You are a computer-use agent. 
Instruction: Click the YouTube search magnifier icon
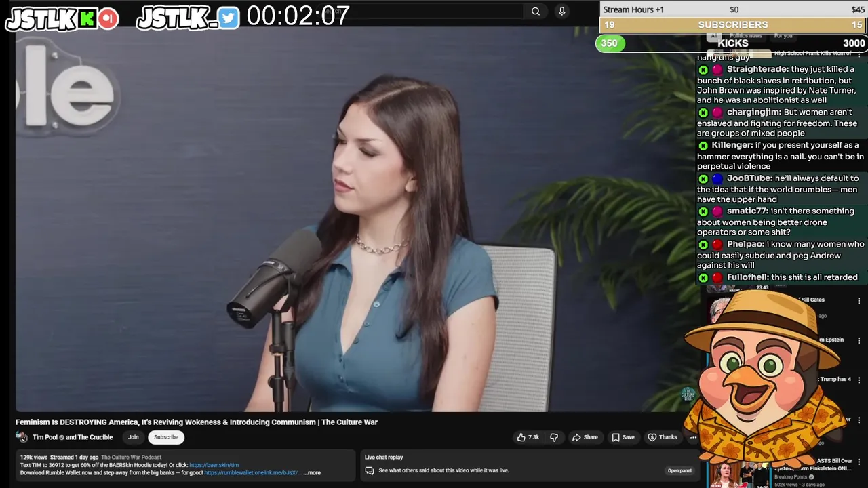(x=536, y=11)
